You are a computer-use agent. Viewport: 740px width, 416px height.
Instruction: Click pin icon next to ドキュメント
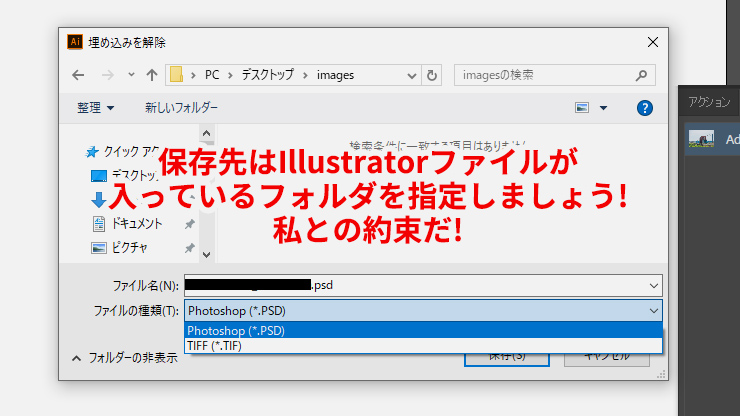coord(190,224)
